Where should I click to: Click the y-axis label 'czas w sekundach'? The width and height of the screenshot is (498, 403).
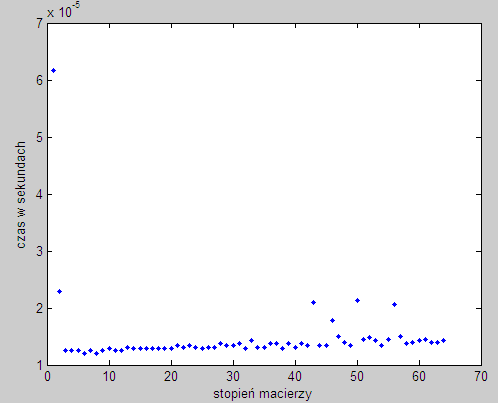[21, 195]
